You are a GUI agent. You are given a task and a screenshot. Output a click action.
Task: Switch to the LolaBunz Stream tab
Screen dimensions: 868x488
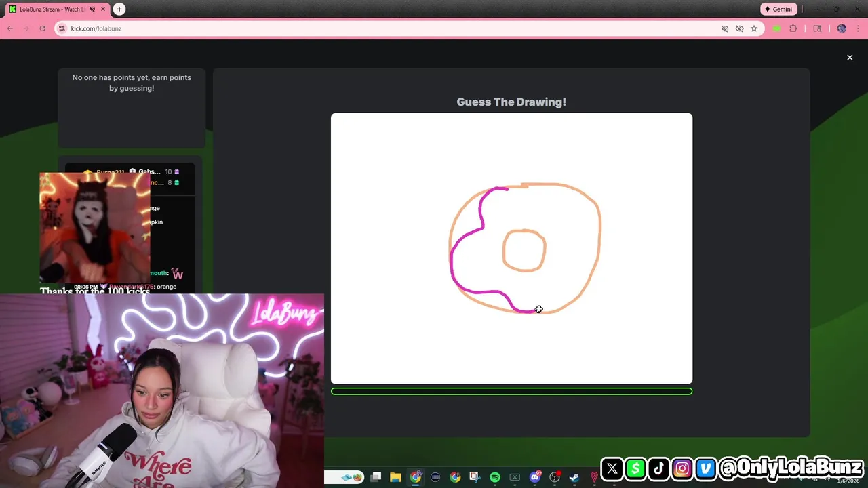pyautogui.click(x=52, y=9)
